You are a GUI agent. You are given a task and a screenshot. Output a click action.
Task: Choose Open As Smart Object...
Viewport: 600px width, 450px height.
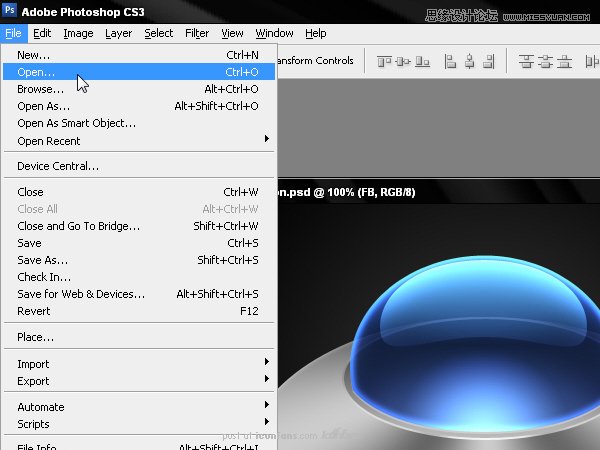139,123
